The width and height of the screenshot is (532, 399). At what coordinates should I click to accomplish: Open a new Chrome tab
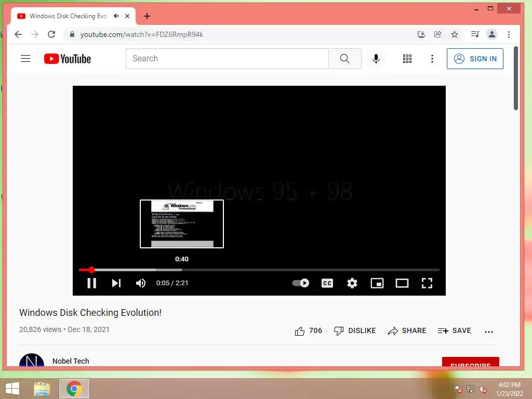[147, 16]
